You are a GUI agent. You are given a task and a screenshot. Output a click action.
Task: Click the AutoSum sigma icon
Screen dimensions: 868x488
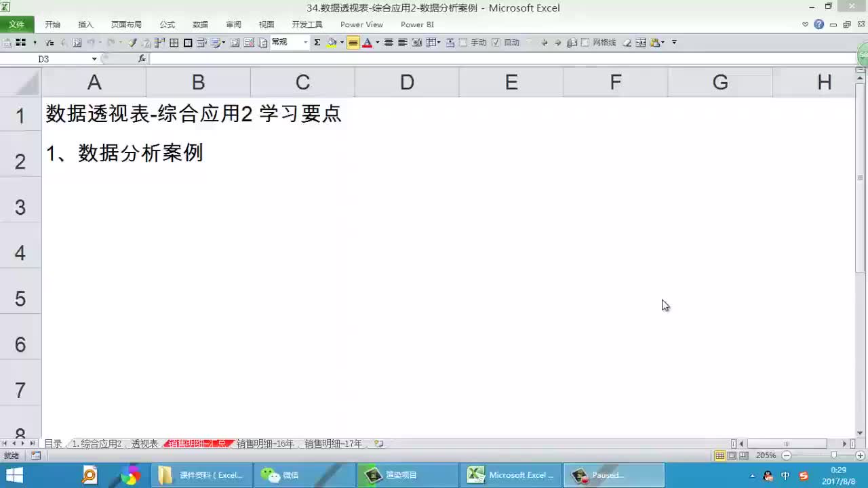317,43
